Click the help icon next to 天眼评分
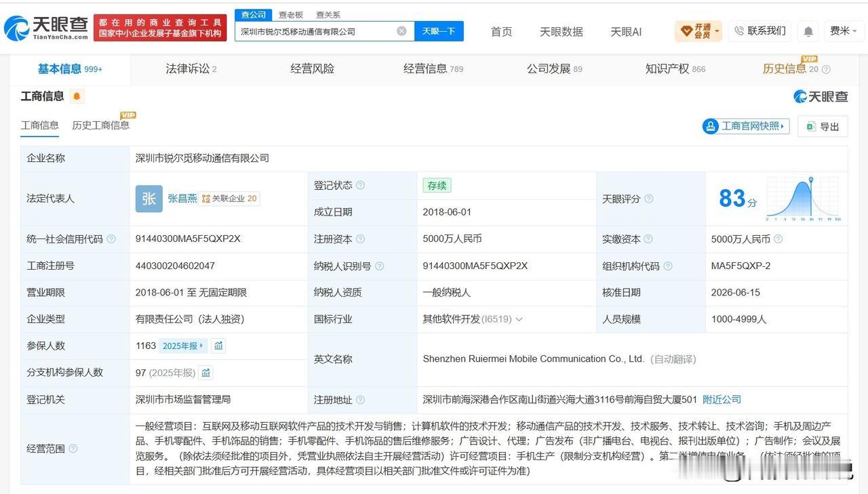 click(648, 199)
